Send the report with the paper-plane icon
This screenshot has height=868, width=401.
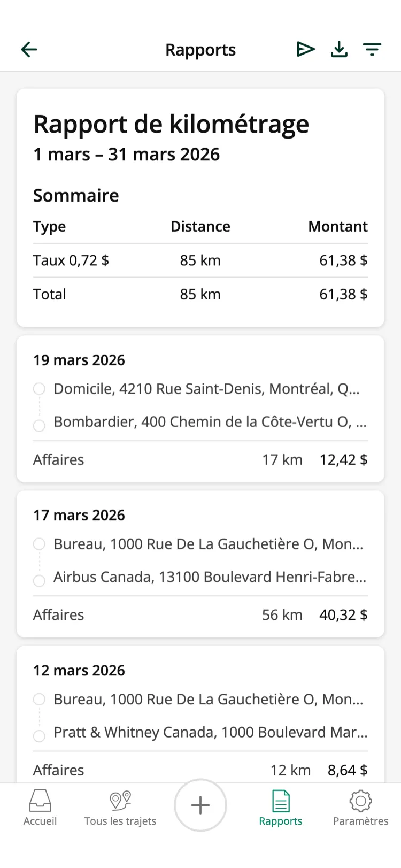tap(306, 49)
